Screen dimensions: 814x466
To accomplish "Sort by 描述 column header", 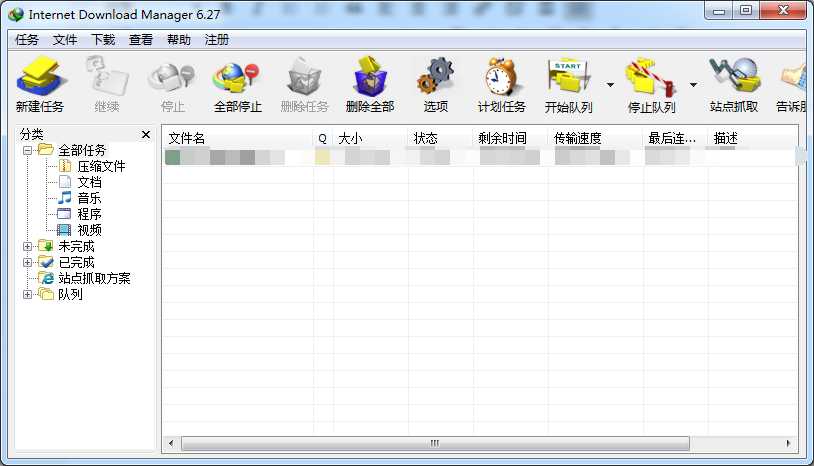I will (x=752, y=138).
